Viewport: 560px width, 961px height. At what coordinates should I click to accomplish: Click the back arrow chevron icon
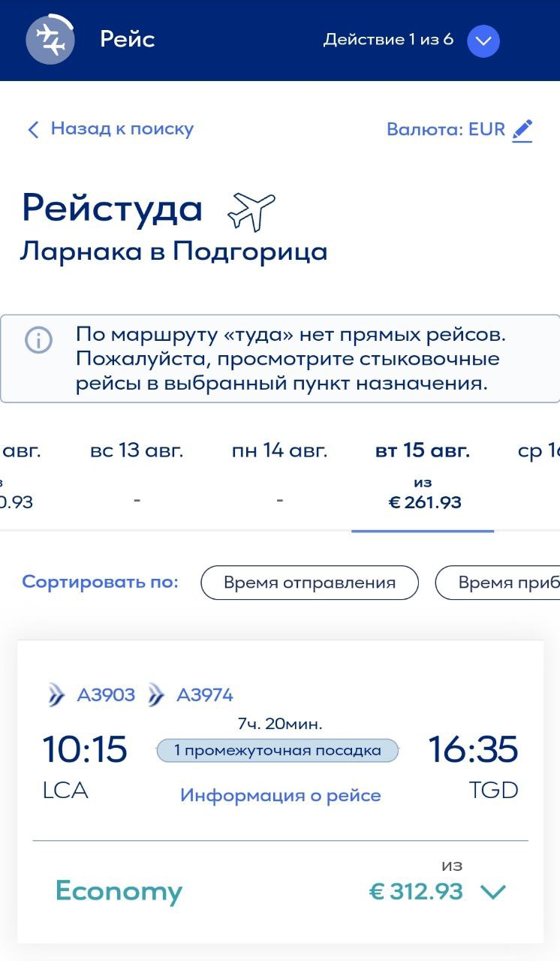click(x=32, y=130)
